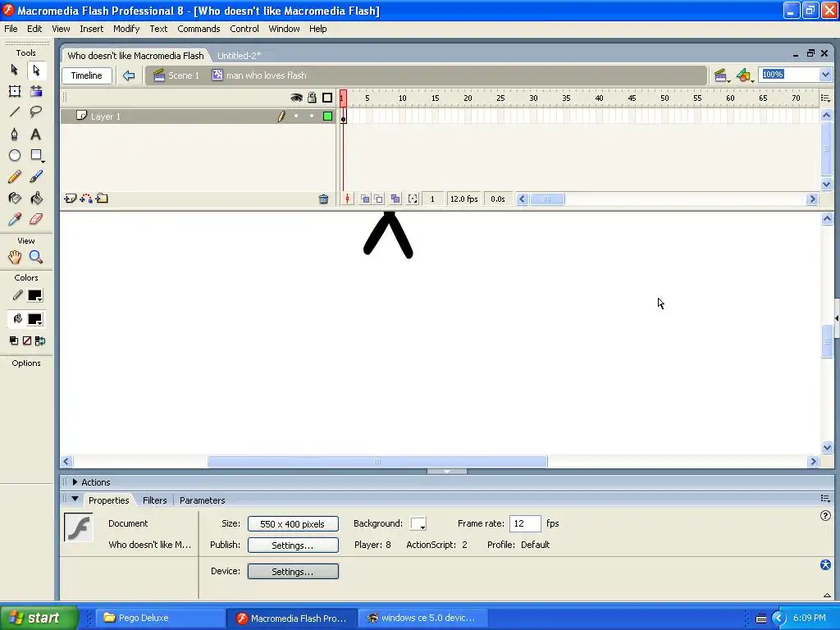Open Pego Deluxe taskbar item
This screenshot has width=840, height=630.
(x=160, y=618)
